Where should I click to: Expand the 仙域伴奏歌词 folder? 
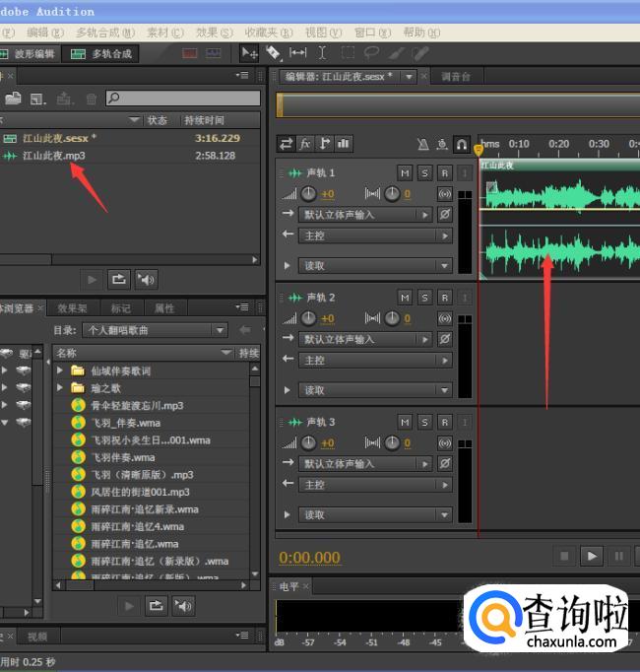(x=61, y=371)
